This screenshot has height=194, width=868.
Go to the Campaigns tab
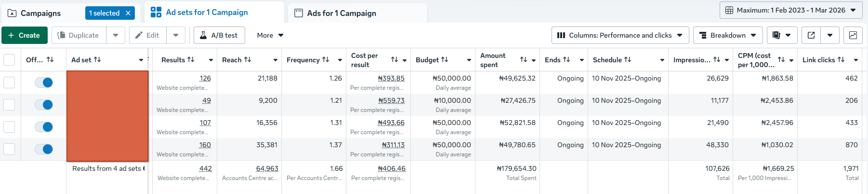(40, 13)
